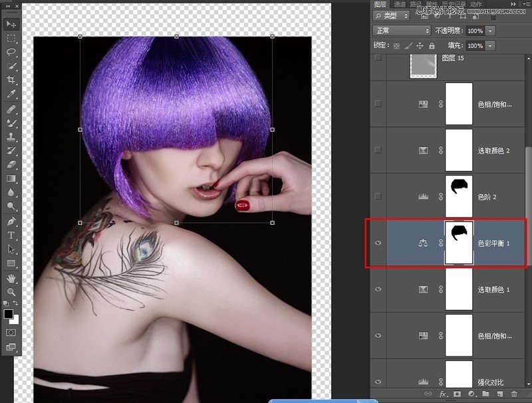Hide the 选取颜色 1 layer
The image size is (532, 403).
coord(377,289)
